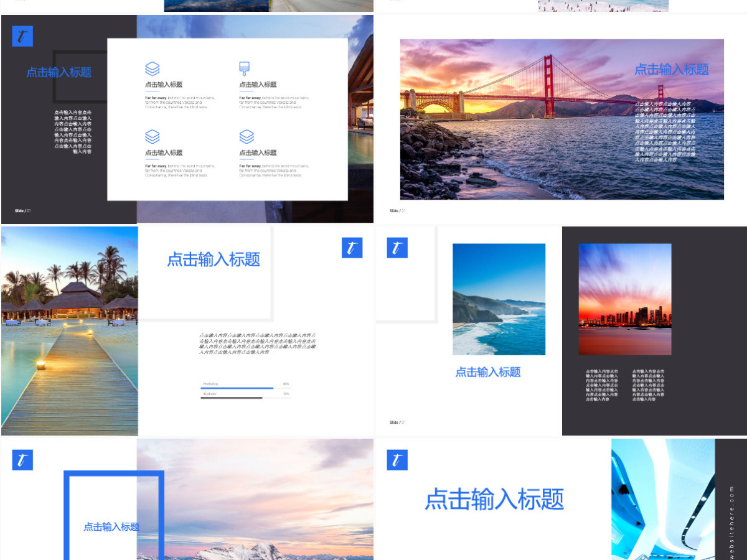Select the ocean coastline photo
Screen dimensions: 747x560
tap(499, 299)
